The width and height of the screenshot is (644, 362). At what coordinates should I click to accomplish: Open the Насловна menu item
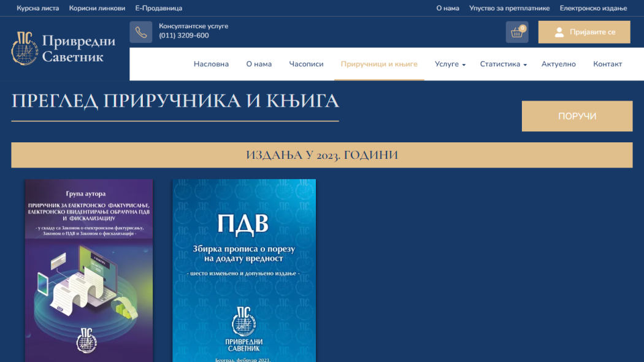[x=211, y=64]
